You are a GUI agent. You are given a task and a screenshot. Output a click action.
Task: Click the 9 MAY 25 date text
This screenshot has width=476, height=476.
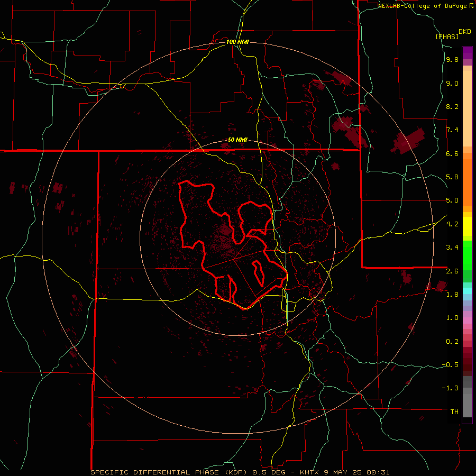click(x=343, y=472)
